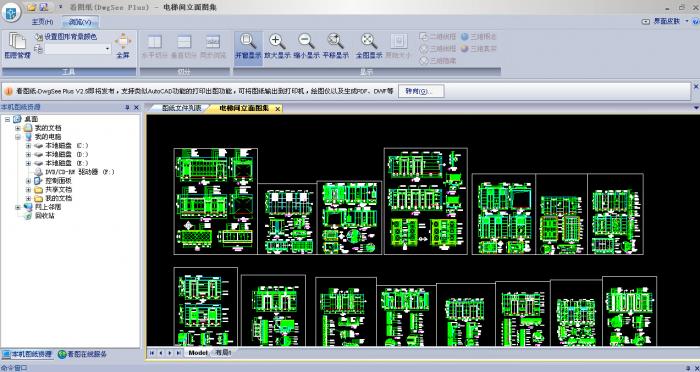Click the orange info icon in notification bar
Screen dimensions: 700x372
click(x=8, y=91)
